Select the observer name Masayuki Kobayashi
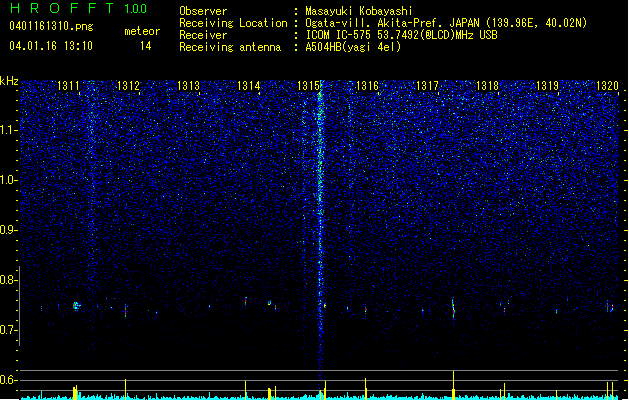 [359, 11]
